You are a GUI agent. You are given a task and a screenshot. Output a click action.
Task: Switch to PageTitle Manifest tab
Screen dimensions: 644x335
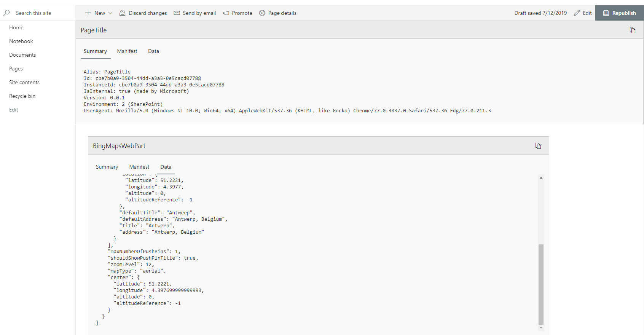[x=127, y=51]
